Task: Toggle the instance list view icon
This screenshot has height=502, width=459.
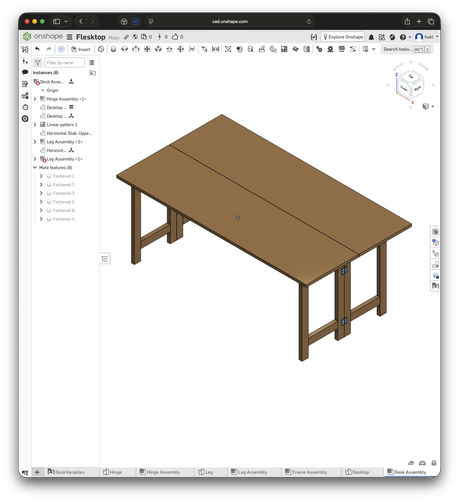Action: tap(92, 62)
